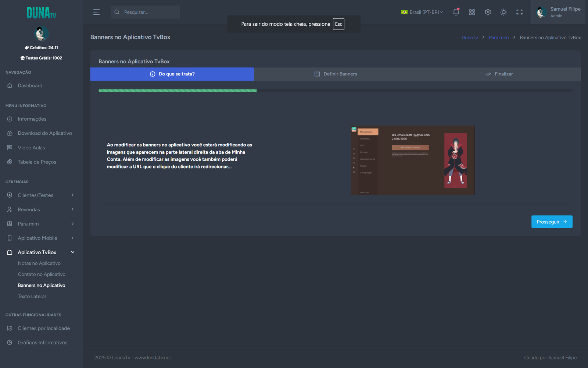588x368 pixels.
Task: Click the Prosseguir button
Action: [552, 222]
